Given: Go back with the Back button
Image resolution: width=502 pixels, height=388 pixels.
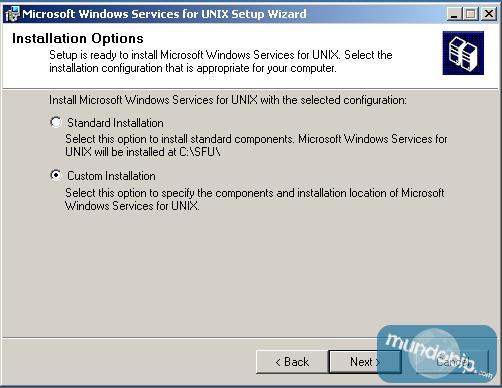Looking at the screenshot, I should click(x=292, y=362).
